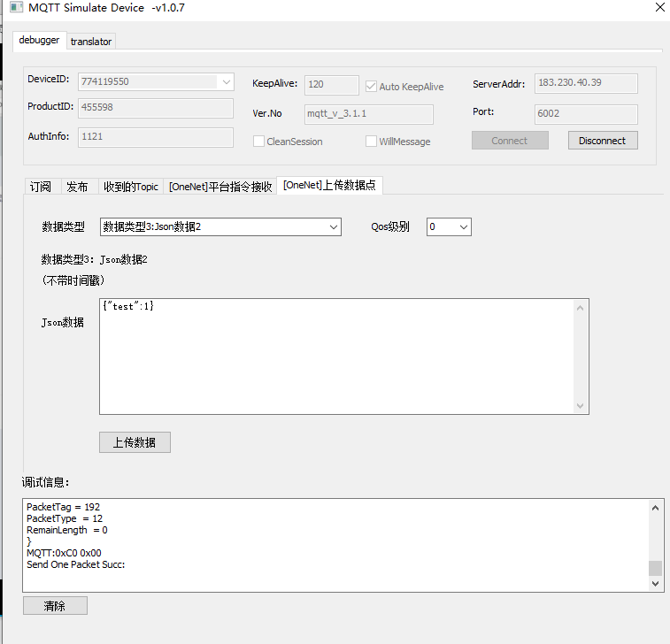Screen dimensions: 670x644
Task: Toggle the Auto KeepAlive checkbox
Action: (372, 87)
